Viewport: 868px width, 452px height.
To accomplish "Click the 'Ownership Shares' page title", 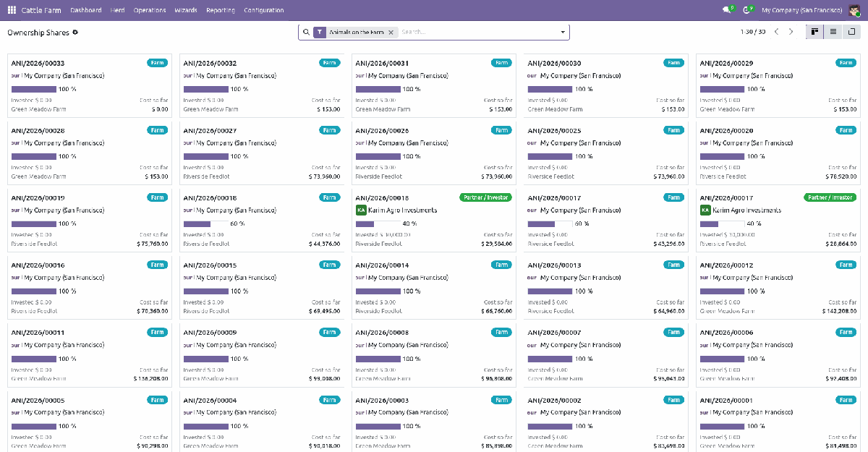I will point(38,33).
